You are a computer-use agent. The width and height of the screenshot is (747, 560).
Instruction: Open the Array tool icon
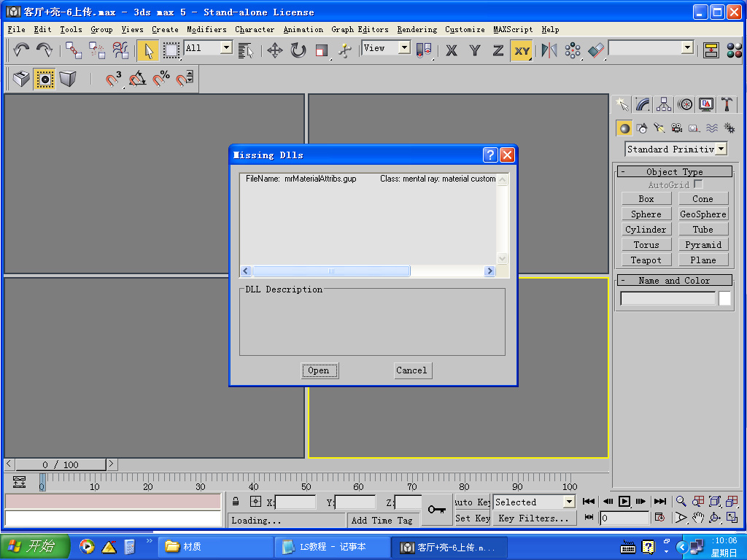click(x=573, y=50)
